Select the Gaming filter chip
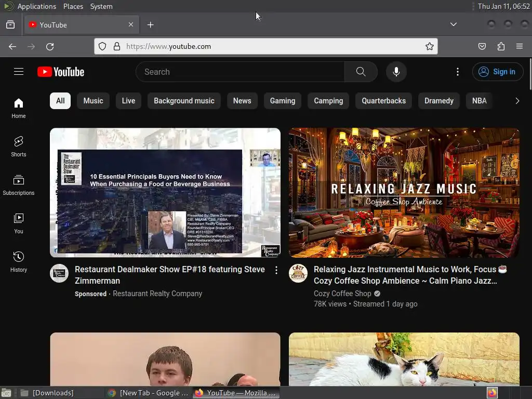The width and height of the screenshot is (532, 399). pyautogui.click(x=283, y=101)
